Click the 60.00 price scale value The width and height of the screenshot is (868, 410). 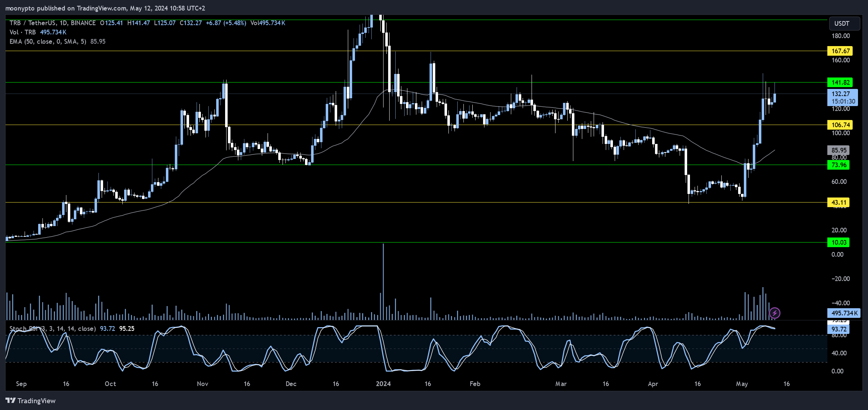(839, 182)
